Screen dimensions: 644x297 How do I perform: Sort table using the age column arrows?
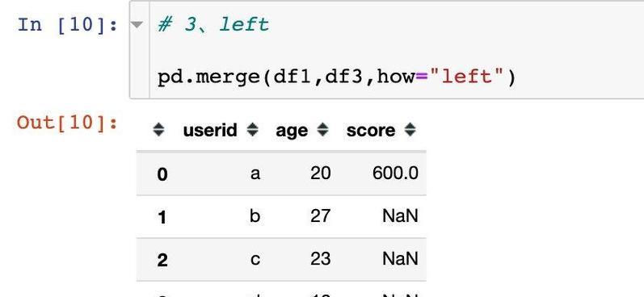pyautogui.click(x=323, y=130)
